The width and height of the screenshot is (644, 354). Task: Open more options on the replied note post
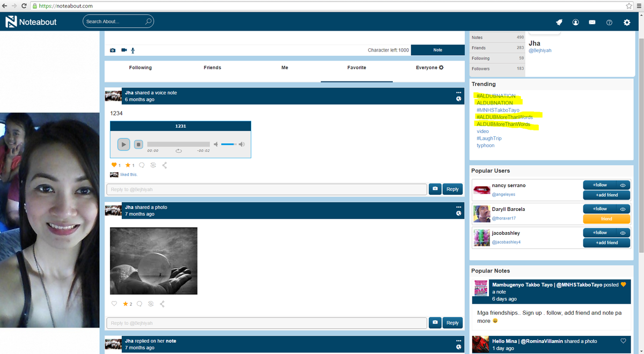(458, 340)
